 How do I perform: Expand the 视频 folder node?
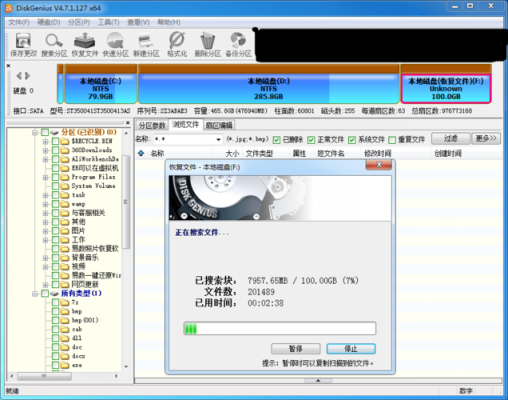[45, 267]
